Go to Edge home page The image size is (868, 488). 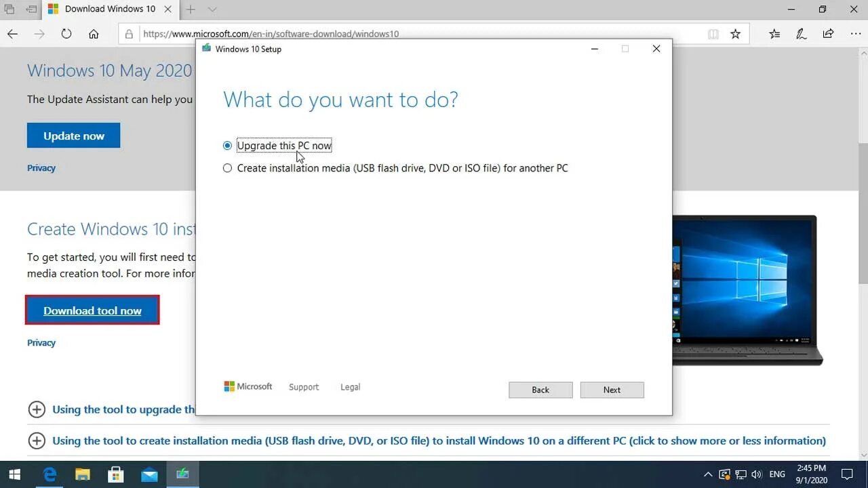94,34
